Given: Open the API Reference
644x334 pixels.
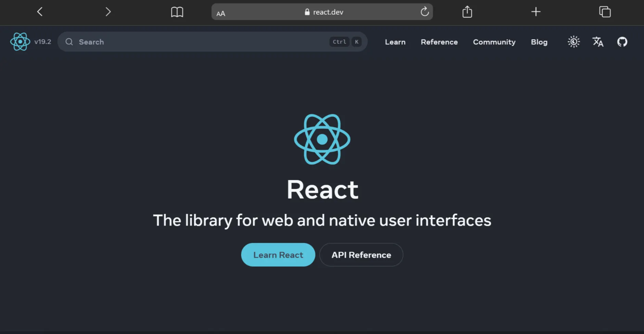Looking at the screenshot, I should (361, 255).
